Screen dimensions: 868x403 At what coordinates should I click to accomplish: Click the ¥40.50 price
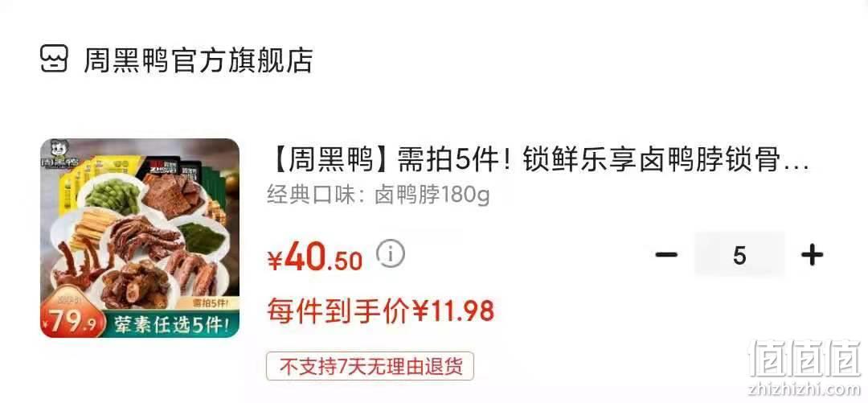[315, 259]
